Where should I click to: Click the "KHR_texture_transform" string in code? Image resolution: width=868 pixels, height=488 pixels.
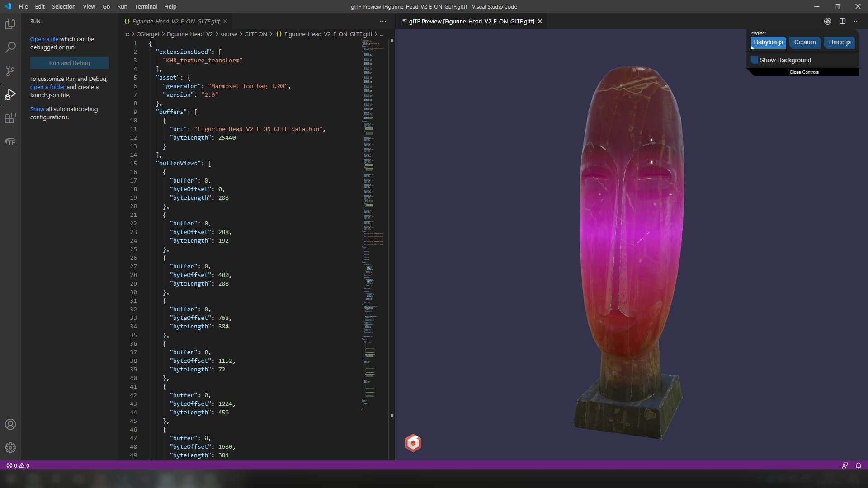tap(203, 61)
